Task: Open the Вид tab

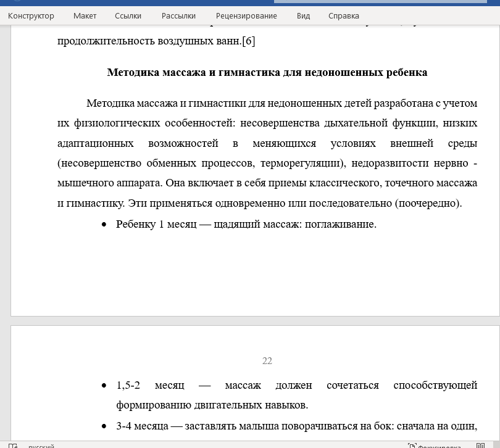Action: pos(303,15)
